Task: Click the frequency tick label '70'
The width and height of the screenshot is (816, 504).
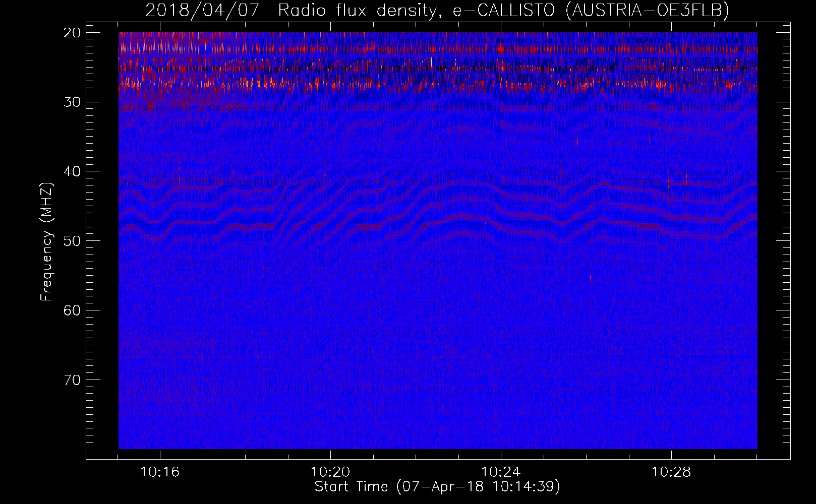Action: [x=73, y=380]
